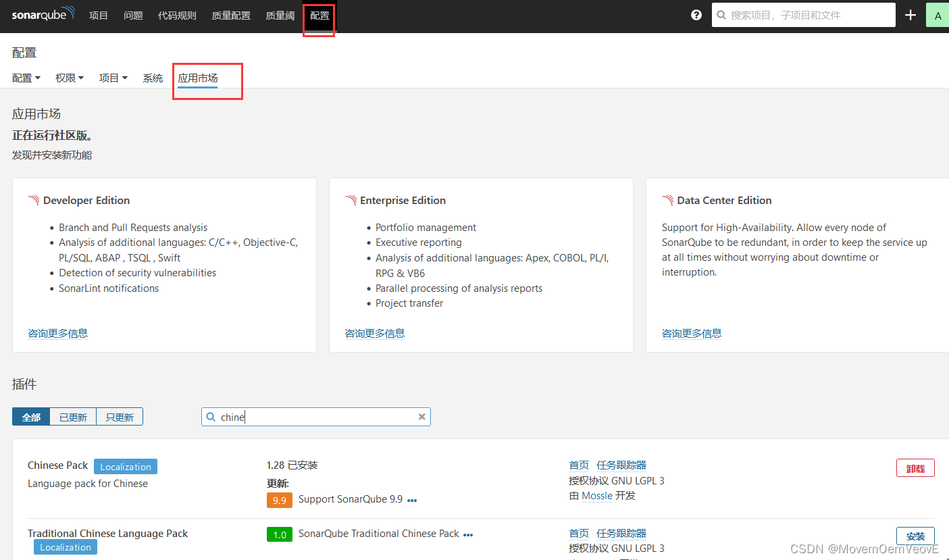The width and height of the screenshot is (949, 560).
Task: Open 项目 in the top navigation
Action: pyautogui.click(x=99, y=15)
